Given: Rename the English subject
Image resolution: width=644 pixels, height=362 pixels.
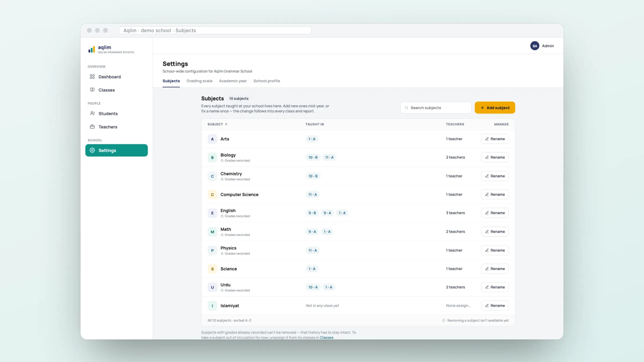Looking at the screenshot, I should click(495, 213).
